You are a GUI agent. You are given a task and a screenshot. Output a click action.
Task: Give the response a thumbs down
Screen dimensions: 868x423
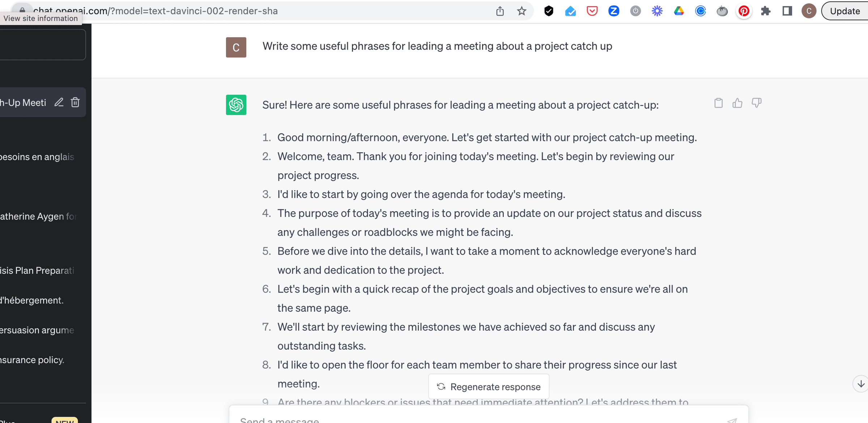pos(757,103)
